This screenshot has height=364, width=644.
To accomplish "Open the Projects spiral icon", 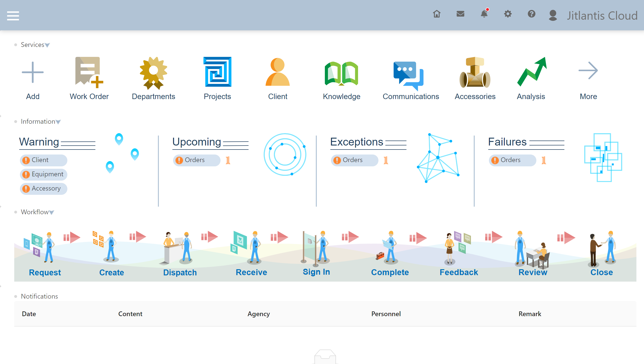I will tap(217, 72).
